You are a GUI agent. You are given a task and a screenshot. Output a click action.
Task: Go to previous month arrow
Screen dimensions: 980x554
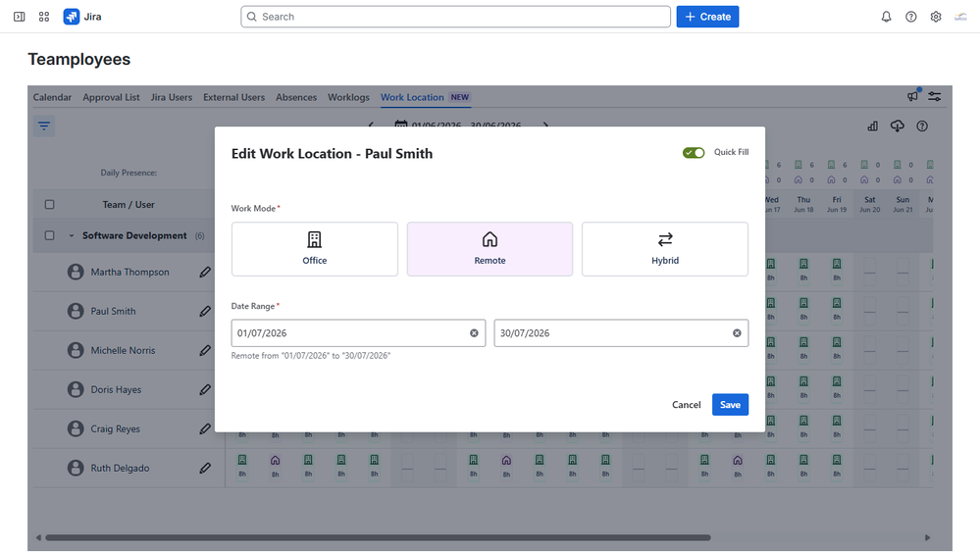click(x=371, y=125)
